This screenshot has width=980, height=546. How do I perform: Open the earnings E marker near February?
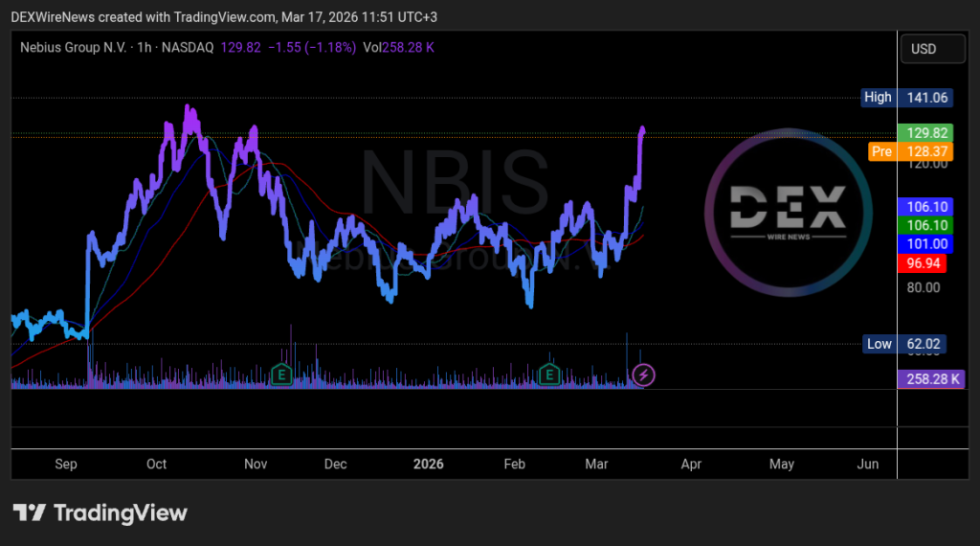point(549,375)
